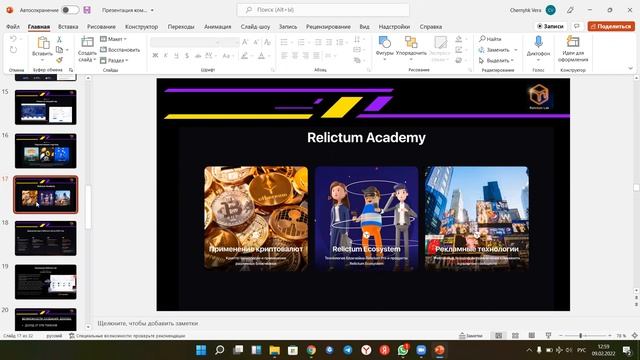Open the Раздел dropdown
Screen dimensions: 640x360
[x=114, y=60]
